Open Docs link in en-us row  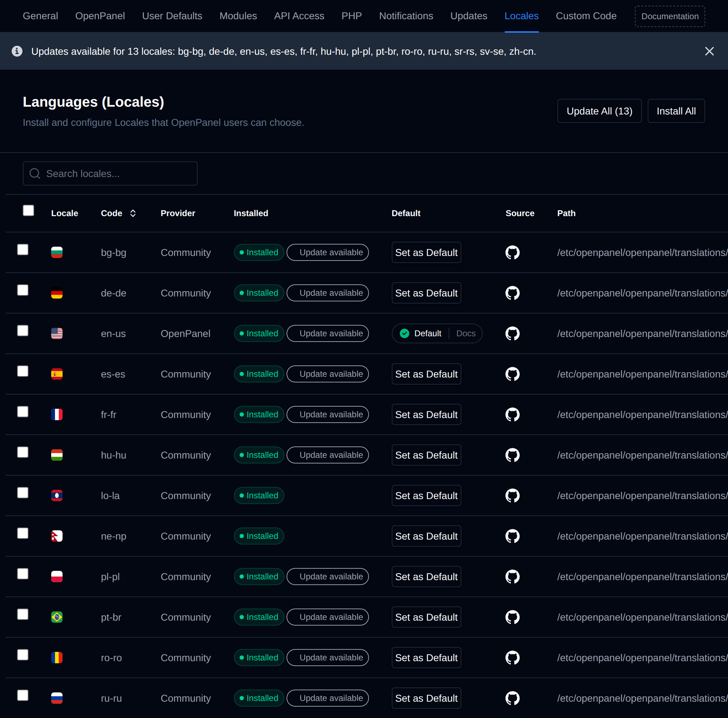[x=466, y=333]
